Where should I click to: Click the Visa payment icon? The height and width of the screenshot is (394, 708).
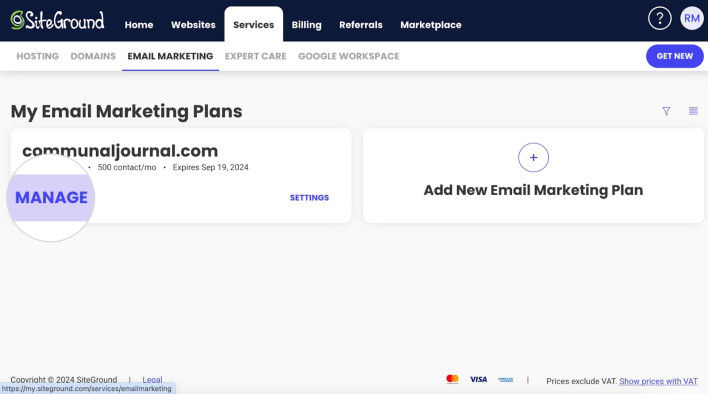479,380
